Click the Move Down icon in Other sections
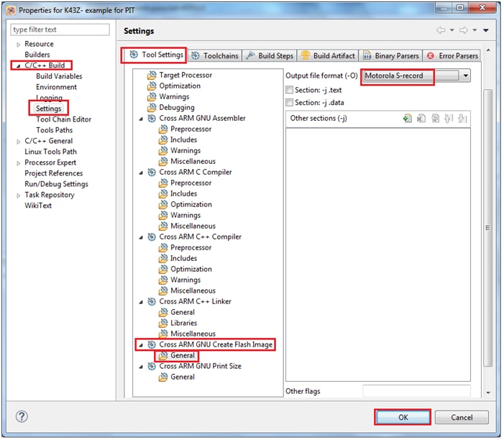The width and height of the screenshot is (504, 440). point(462,119)
